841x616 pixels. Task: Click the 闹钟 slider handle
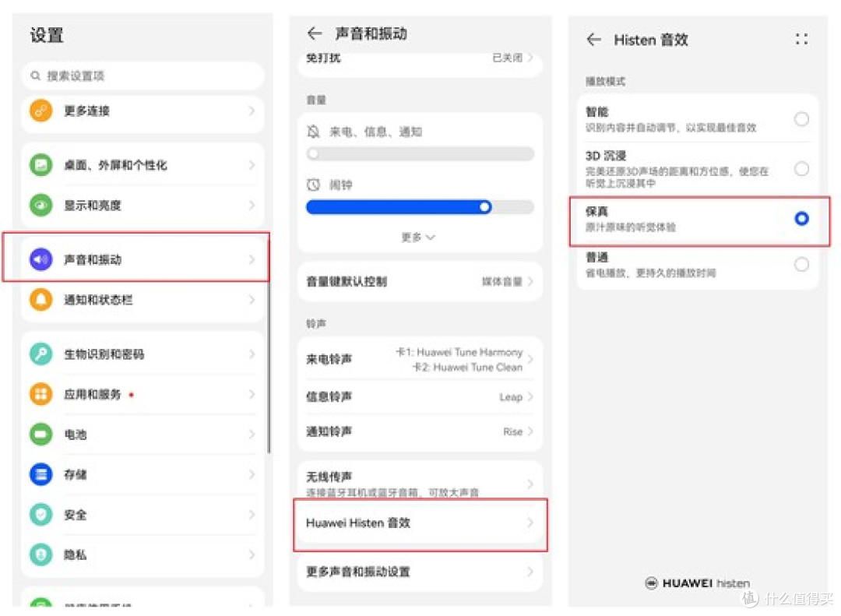click(x=484, y=207)
